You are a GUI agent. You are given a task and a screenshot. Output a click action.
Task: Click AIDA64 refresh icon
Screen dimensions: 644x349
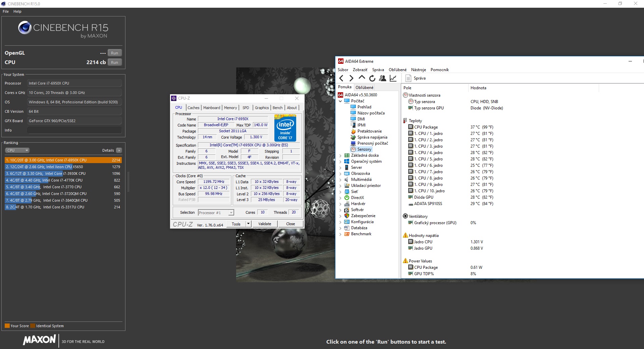(372, 78)
